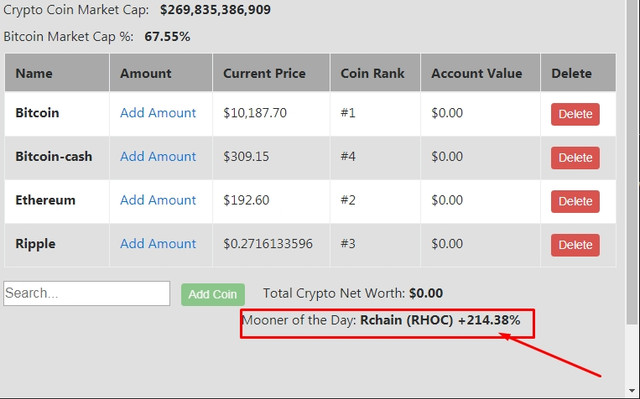The height and width of the screenshot is (399, 640).
Task: Click the #3 coin rank cell
Action: click(375, 245)
